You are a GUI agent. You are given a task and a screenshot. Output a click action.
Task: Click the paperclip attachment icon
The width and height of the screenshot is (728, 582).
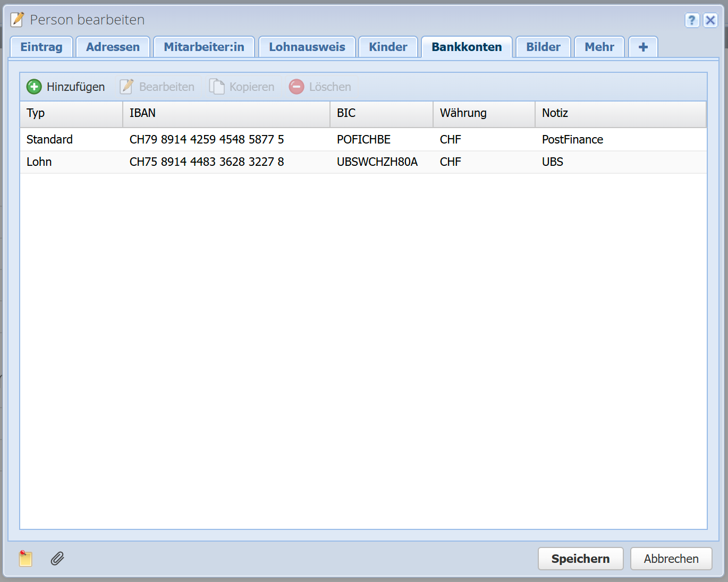click(x=57, y=559)
